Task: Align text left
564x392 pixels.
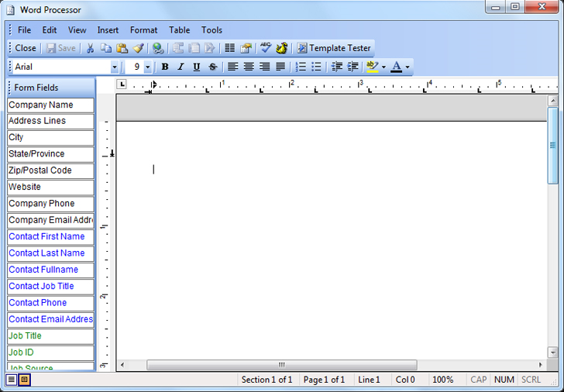Action: click(233, 67)
